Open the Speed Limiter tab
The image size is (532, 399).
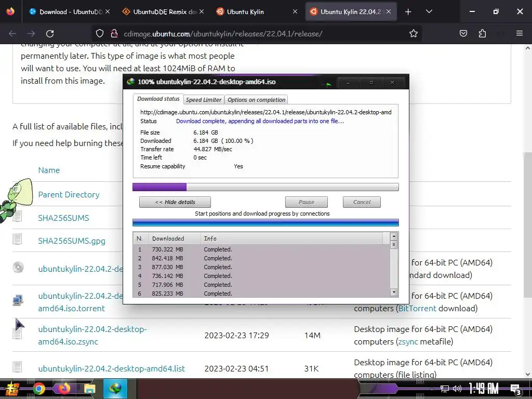pyautogui.click(x=204, y=100)
